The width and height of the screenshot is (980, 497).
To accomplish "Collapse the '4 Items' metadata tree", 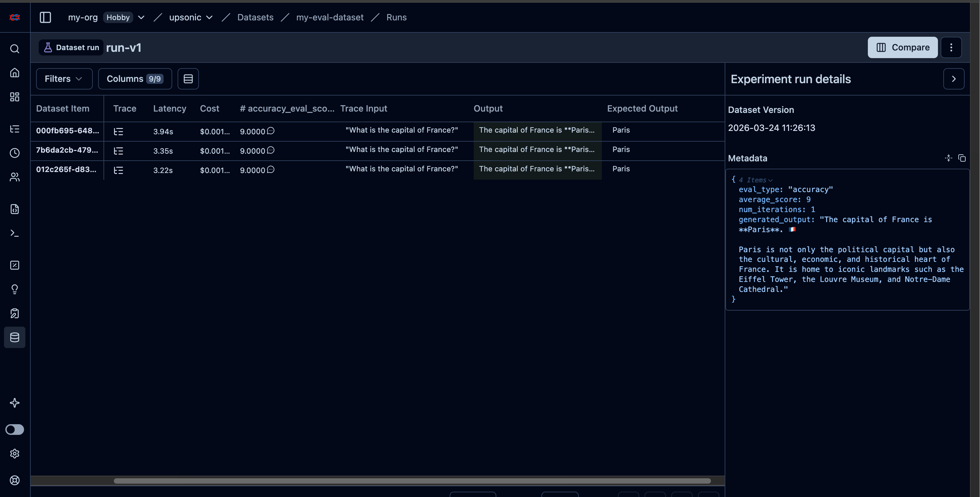I will tap(756, 180).
